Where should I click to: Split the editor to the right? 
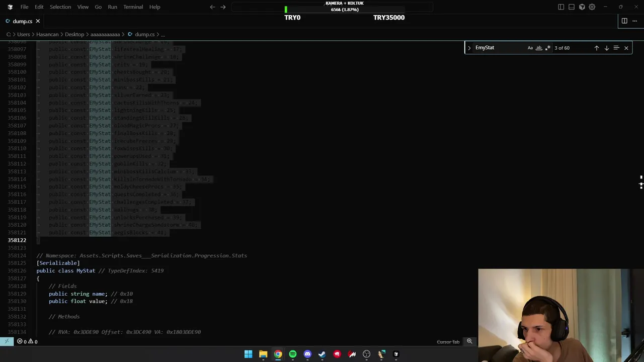click(x=624, y=21)
